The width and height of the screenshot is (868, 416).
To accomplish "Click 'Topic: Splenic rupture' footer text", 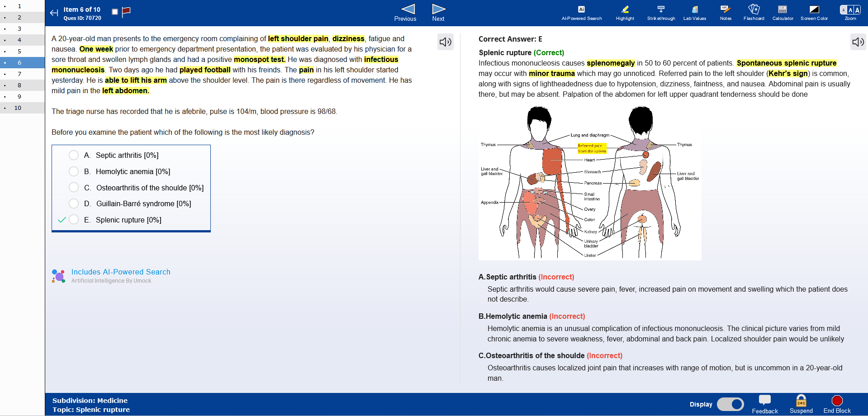I will tap(91, 410).
